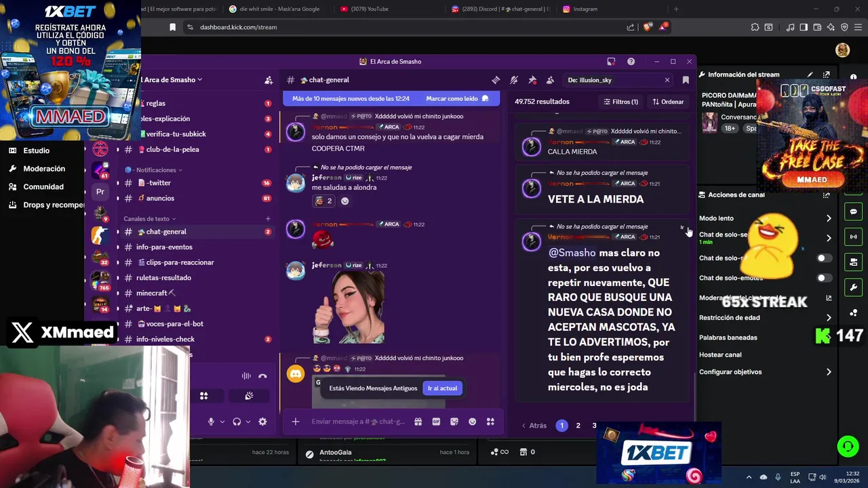Open the gift icon in message box
The height and width of the screenshot is (488, 868).
418,422
